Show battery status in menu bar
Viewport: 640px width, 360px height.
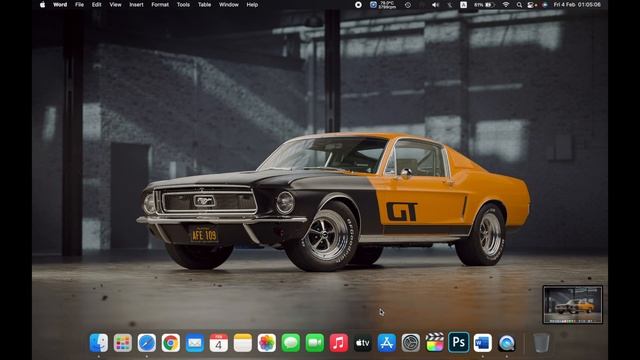(485, 5)
